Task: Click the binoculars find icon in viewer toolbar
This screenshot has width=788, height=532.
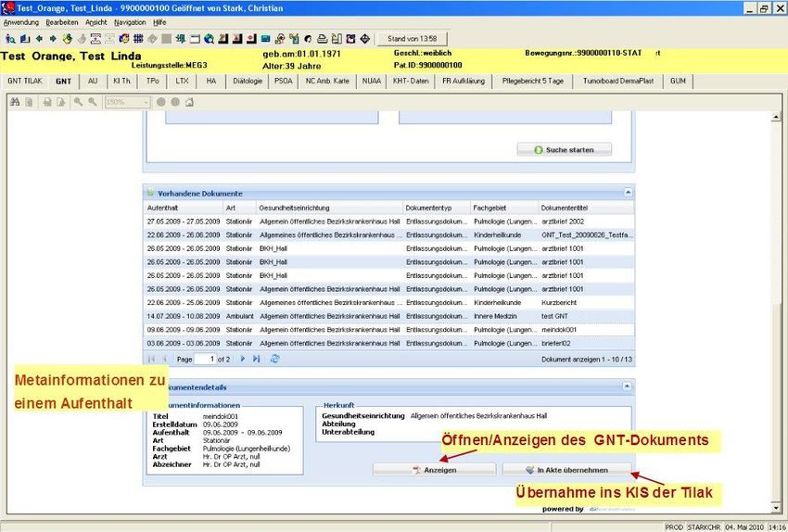Action: tap(15, 102)
